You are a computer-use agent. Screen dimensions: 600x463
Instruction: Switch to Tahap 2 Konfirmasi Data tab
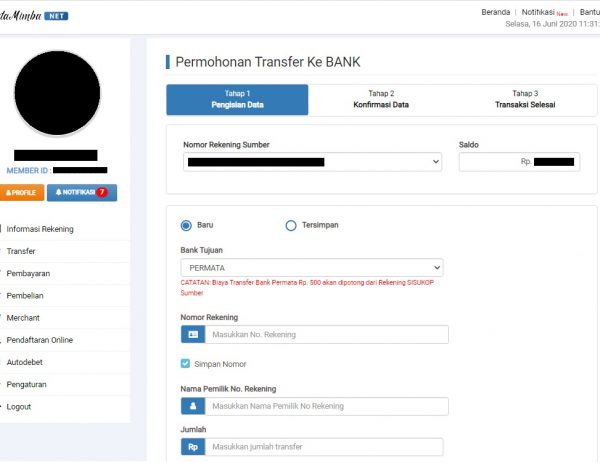(380, 99)
